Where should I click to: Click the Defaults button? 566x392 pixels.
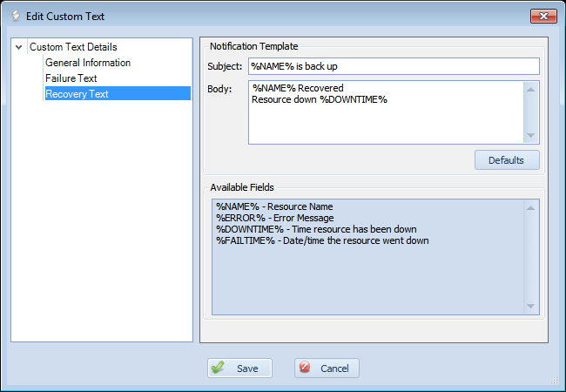(x=507, y=160)
